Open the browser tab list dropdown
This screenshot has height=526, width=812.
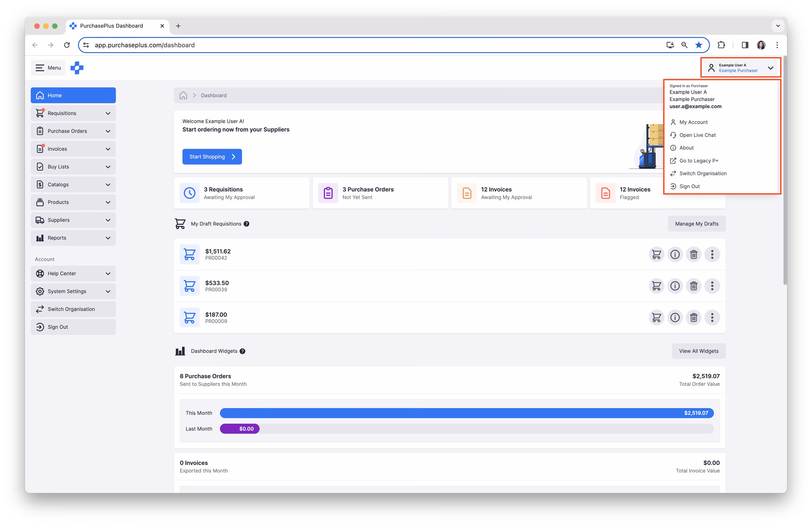[x=778, y=26]
